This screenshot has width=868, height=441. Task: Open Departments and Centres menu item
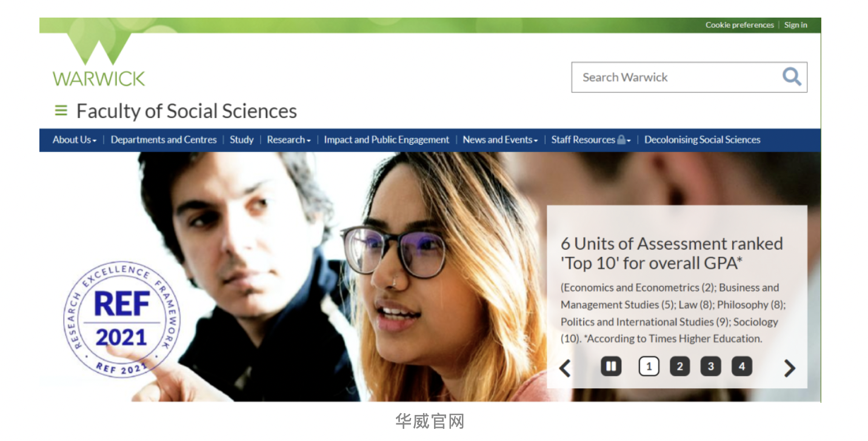coord(164,140)
